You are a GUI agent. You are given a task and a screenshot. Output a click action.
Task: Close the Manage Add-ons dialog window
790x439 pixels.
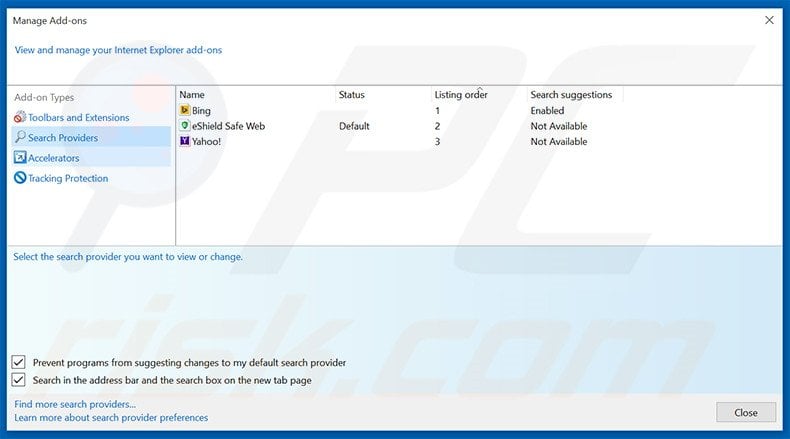769,20
